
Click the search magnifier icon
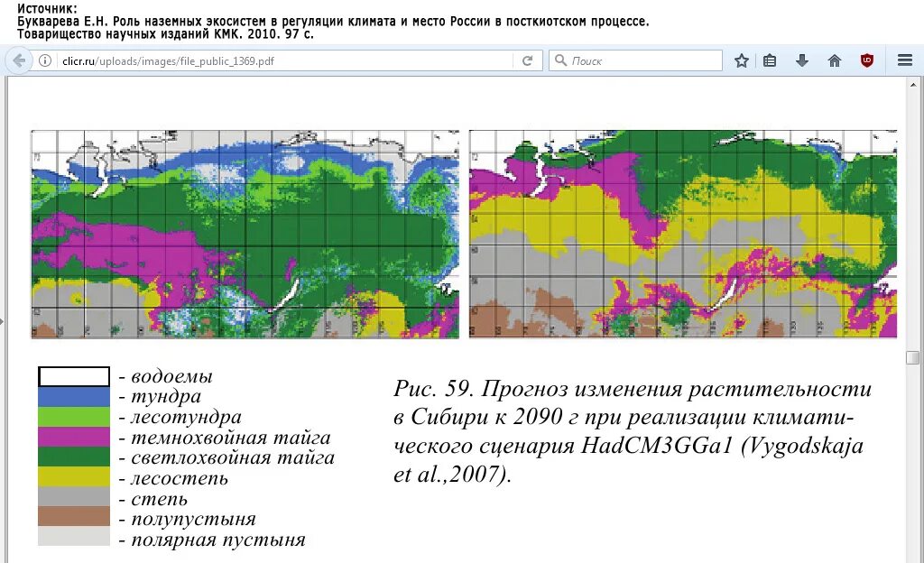(x=561, y=60)
